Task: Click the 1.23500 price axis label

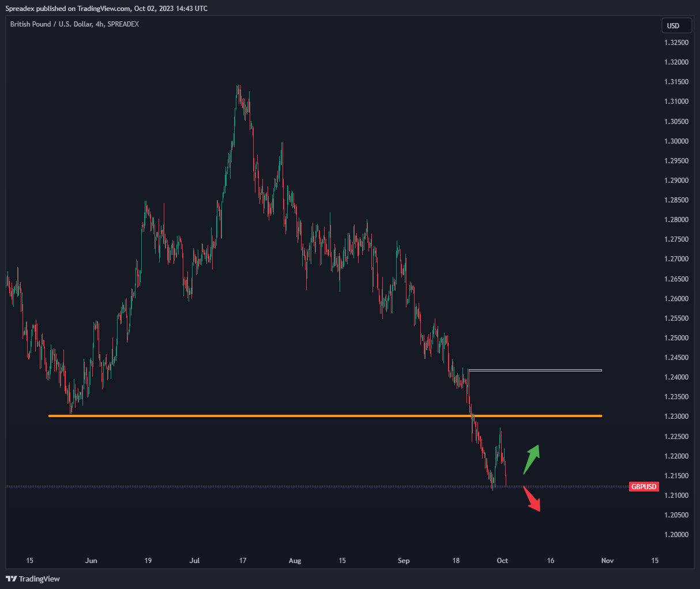Action: pyautogui.click(x=676, y=397)
